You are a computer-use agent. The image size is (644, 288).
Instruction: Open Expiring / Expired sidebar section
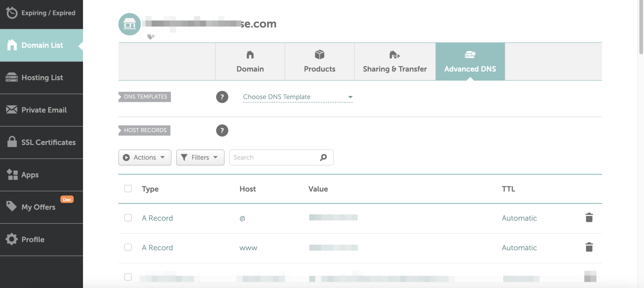(42, 13)
